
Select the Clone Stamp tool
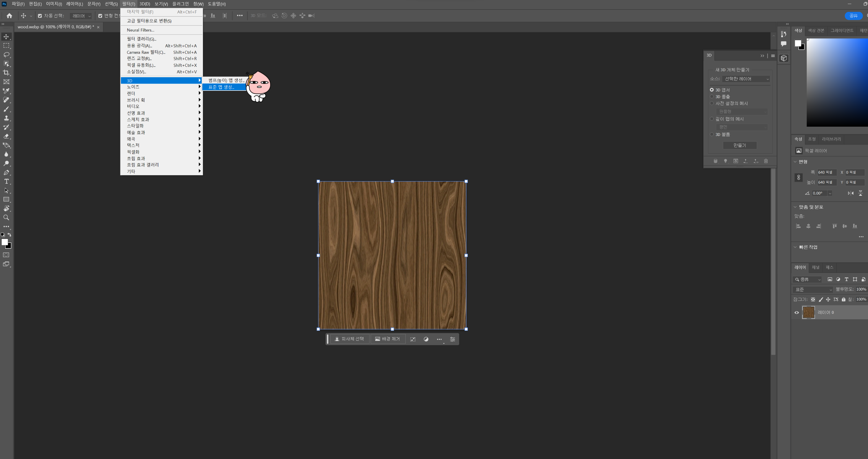click(x=6, y=118)
